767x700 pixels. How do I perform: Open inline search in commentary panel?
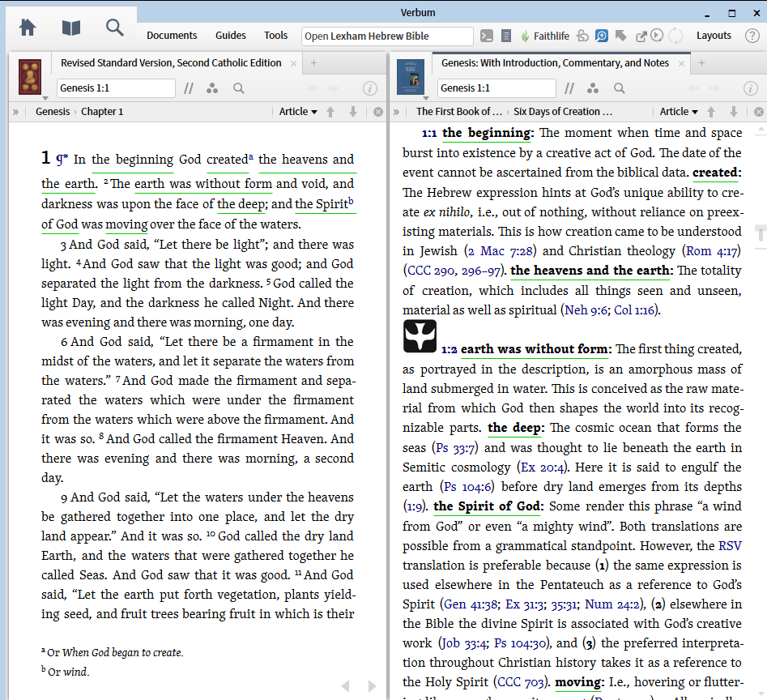pos(620,88)
